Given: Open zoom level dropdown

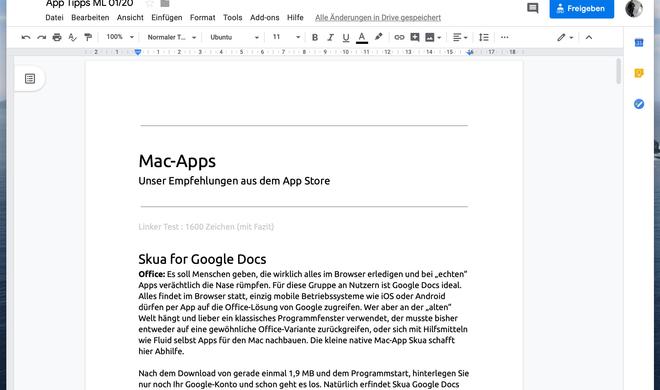Looking at the screenshot, I should (120, 37).
